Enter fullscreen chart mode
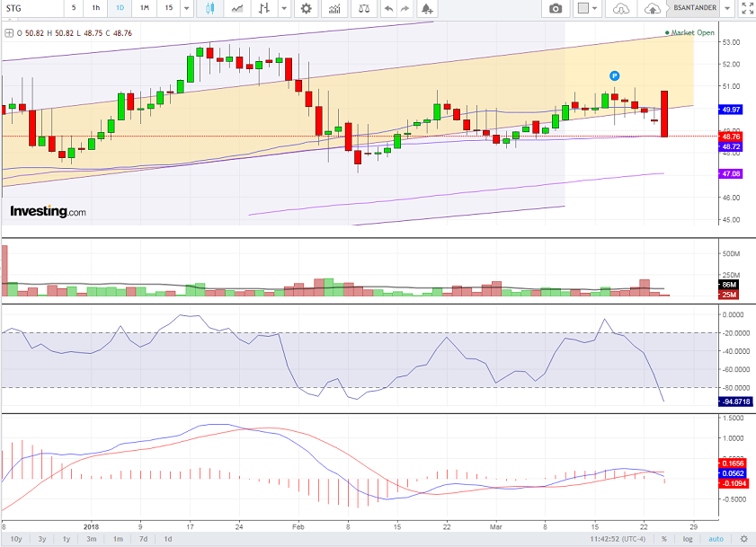 pos(745,9)
